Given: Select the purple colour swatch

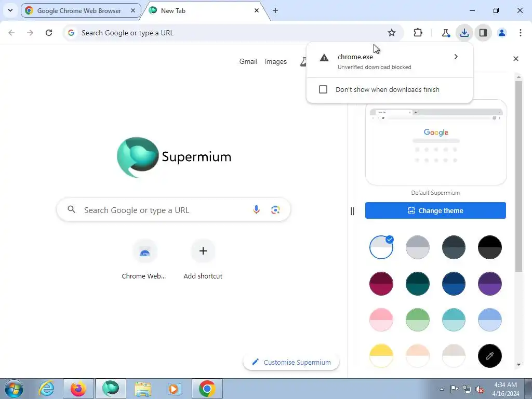Looking at the screenshot, I should pos(489,284).
